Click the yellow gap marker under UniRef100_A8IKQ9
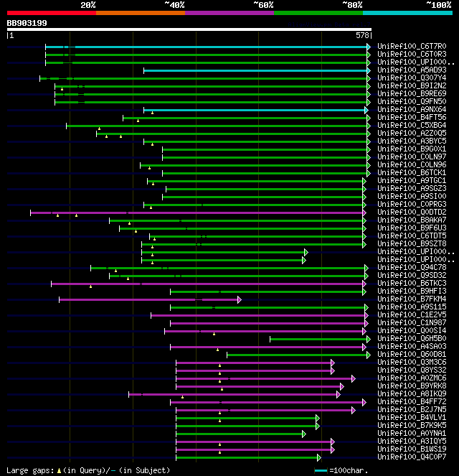This screenshot has width=459, height=476. 182,397
